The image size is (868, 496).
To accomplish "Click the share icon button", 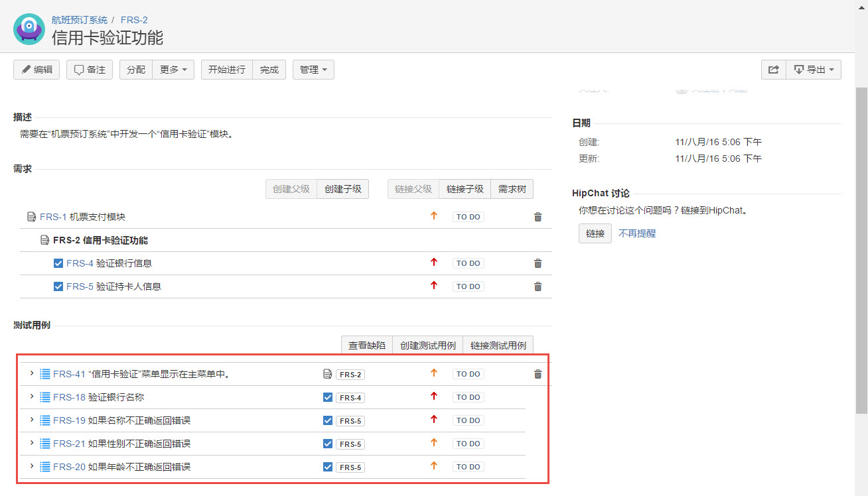I will pos(774,70).
